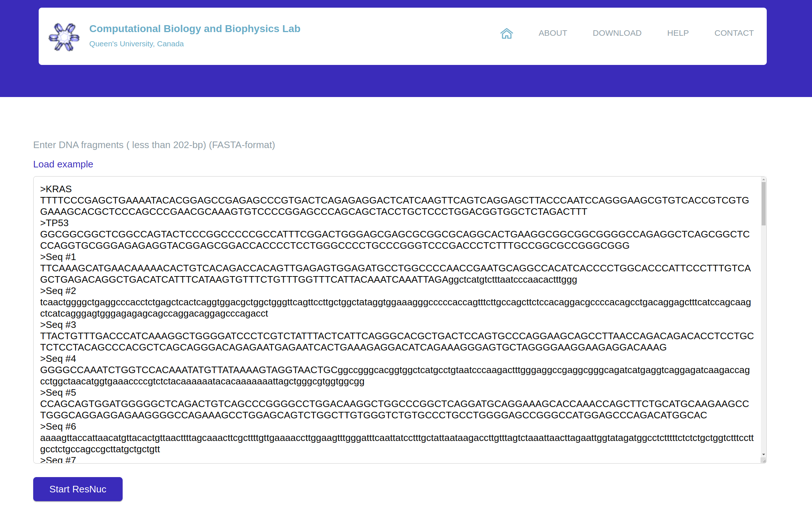Screen dimensions: 812x511
Task: Go to the HELP page
Action: tap(678, 33)
